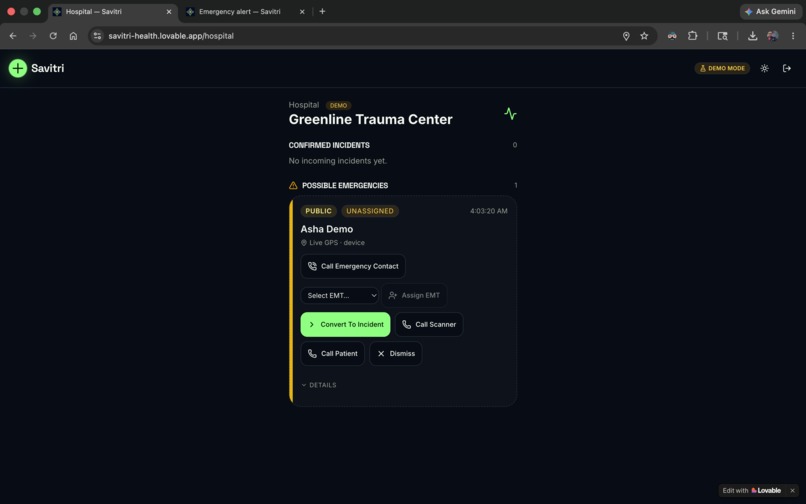Click the Live GPS location pin icon
The height and width of the screenshot is (504, 806).
304,243
